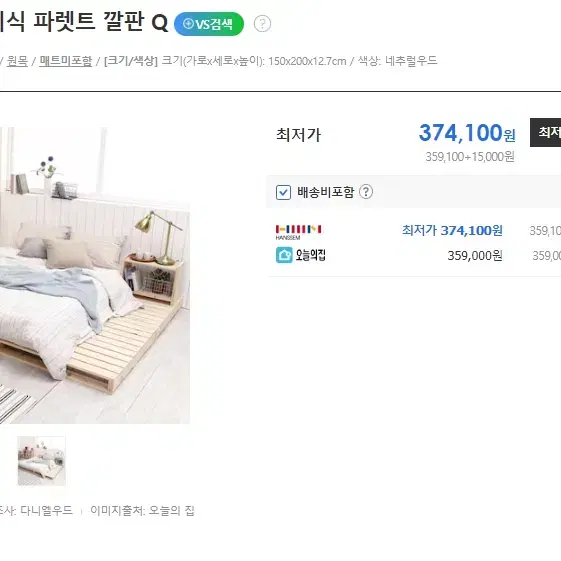Select the 원목 spec link
This screenshot has width=561, height=561.
coord(17,61)
